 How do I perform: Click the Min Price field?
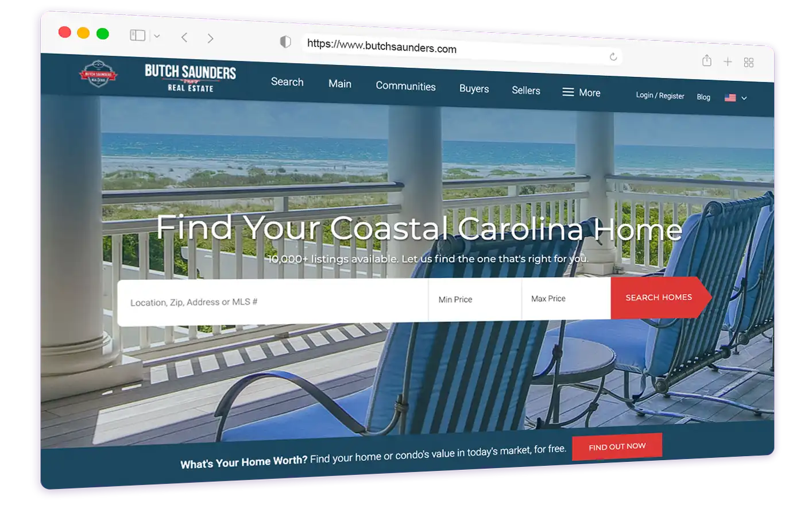coord(474,299)
